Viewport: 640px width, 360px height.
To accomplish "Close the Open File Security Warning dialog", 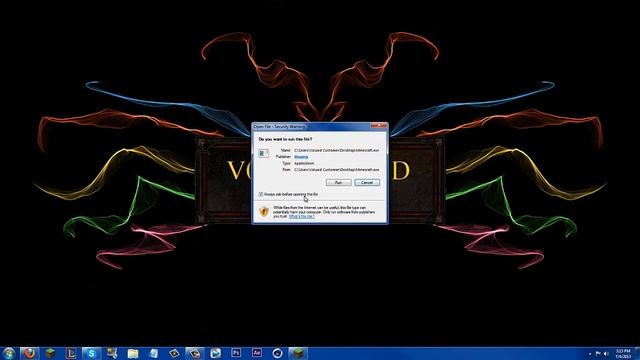I will click(379, 126).
